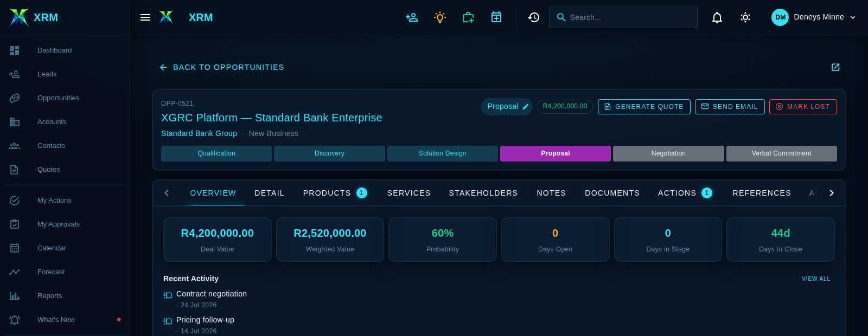Viewport: 868px width, 336px height.
Task: Click the pencil icon on the Proposal chip
Action: click(525, 107)
